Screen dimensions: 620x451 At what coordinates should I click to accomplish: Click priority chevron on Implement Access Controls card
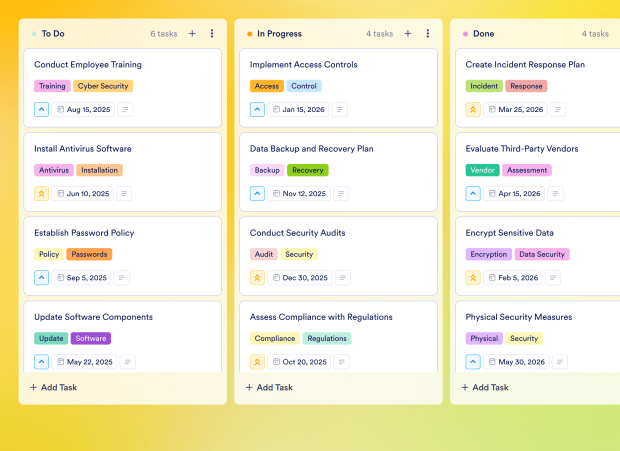pyautogui.click(x=257, y=110)
